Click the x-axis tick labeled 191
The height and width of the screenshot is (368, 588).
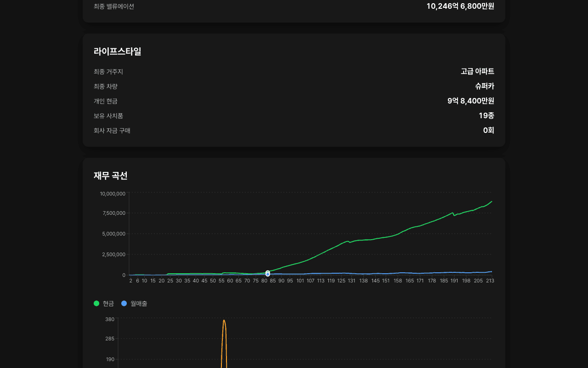[454, 281]
